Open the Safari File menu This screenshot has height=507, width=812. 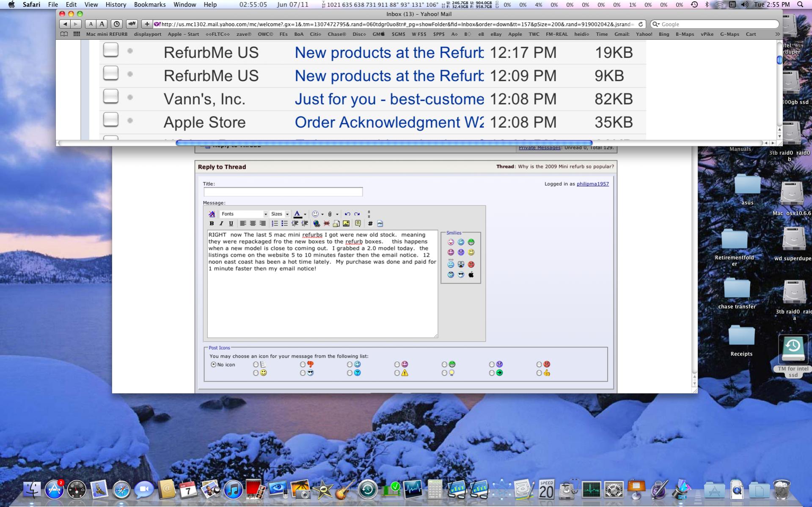tap(53, 5)
